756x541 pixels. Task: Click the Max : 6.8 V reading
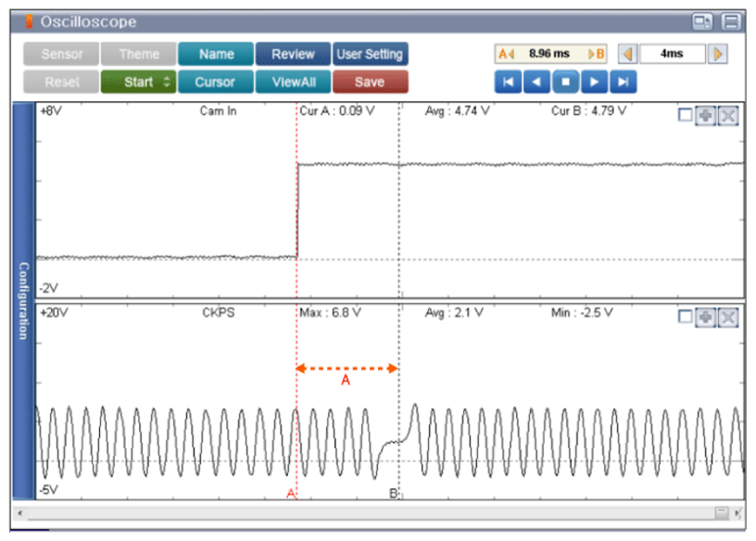point(330,312)
